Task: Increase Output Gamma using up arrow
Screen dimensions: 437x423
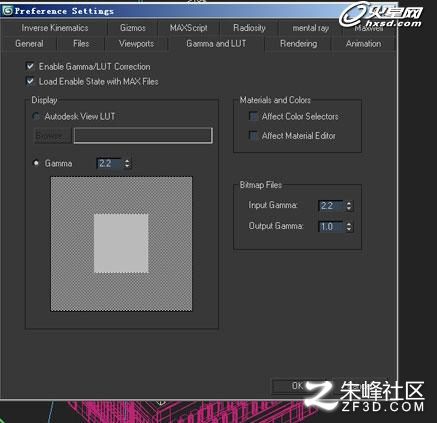Action: point(349,224)
